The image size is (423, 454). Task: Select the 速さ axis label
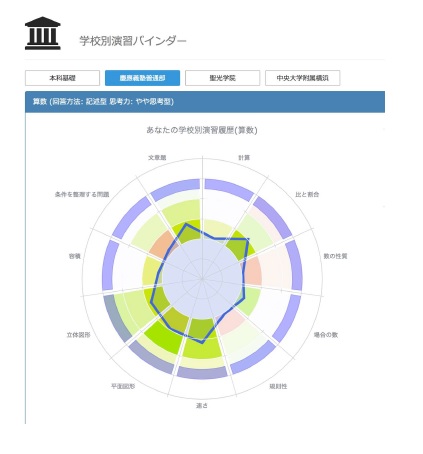pos(202,406)
